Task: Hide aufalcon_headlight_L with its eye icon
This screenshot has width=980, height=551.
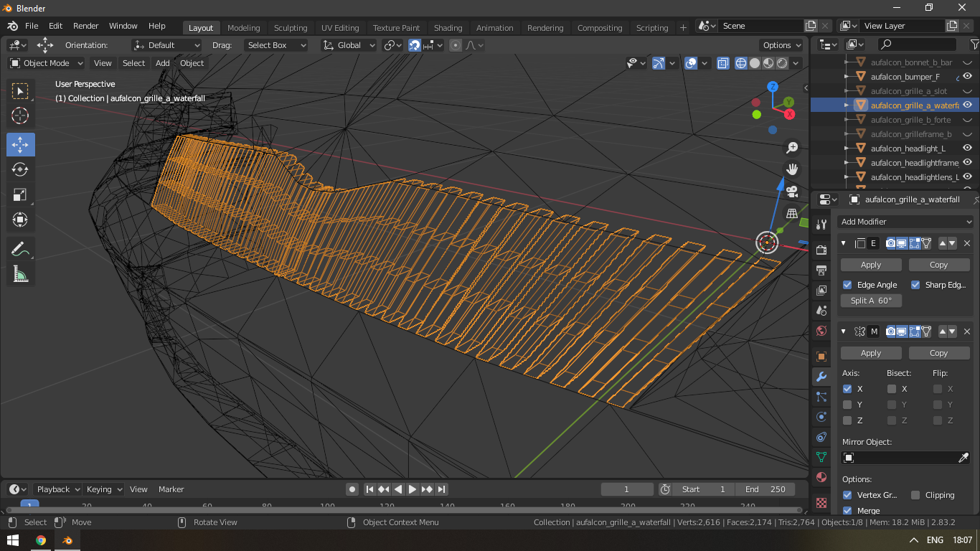Action: (x=967, y=149)
